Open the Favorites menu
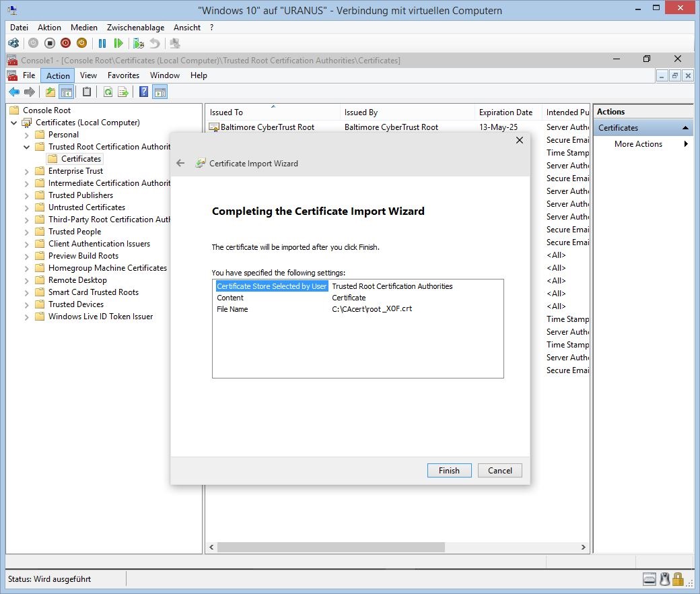700x594 pixels. [123, 75]
